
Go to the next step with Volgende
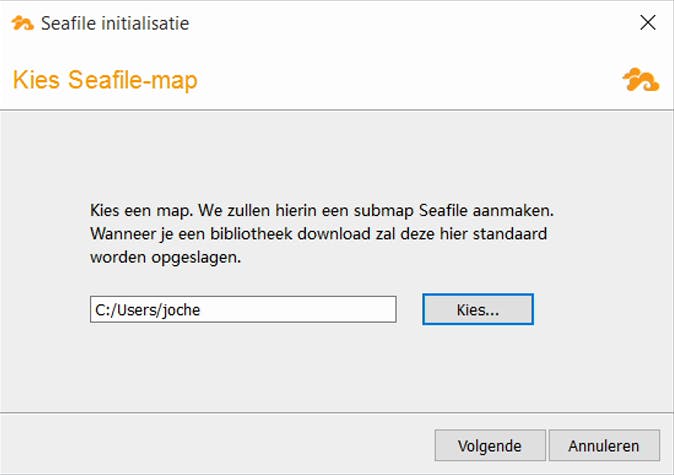click(x=489, y=446)
